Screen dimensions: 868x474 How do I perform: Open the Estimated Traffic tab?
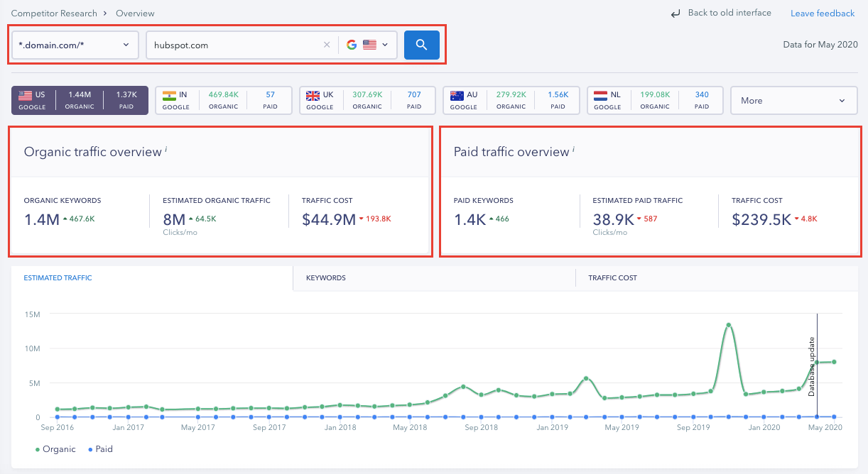(x=58, y=278)
